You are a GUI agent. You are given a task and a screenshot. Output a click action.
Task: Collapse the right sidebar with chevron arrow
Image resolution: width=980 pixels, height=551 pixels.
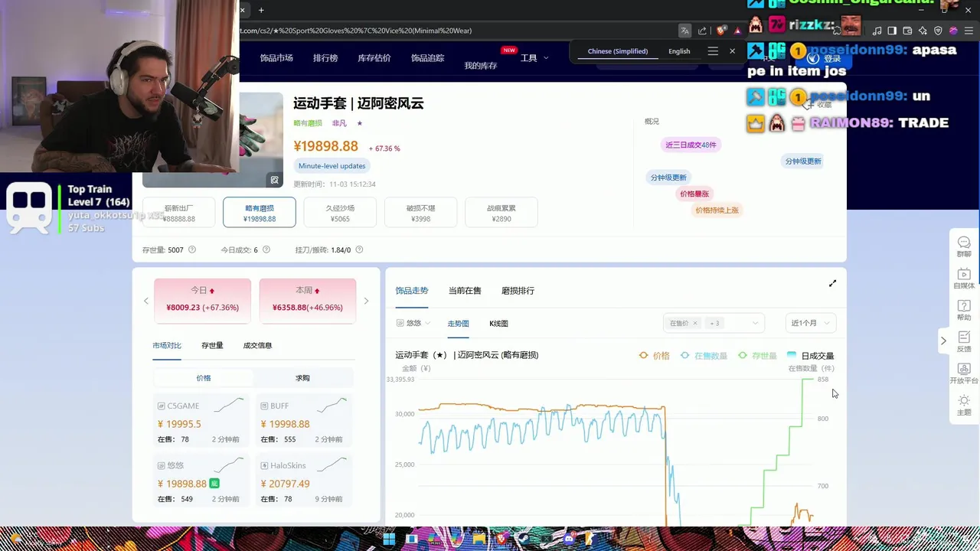tap(943, 341)
